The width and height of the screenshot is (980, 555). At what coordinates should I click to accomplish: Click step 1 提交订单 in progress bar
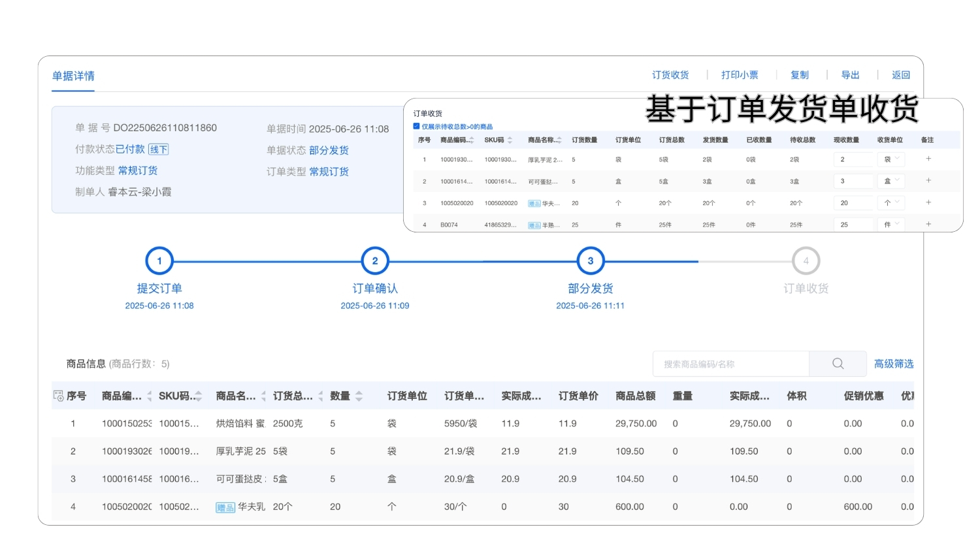159,261
